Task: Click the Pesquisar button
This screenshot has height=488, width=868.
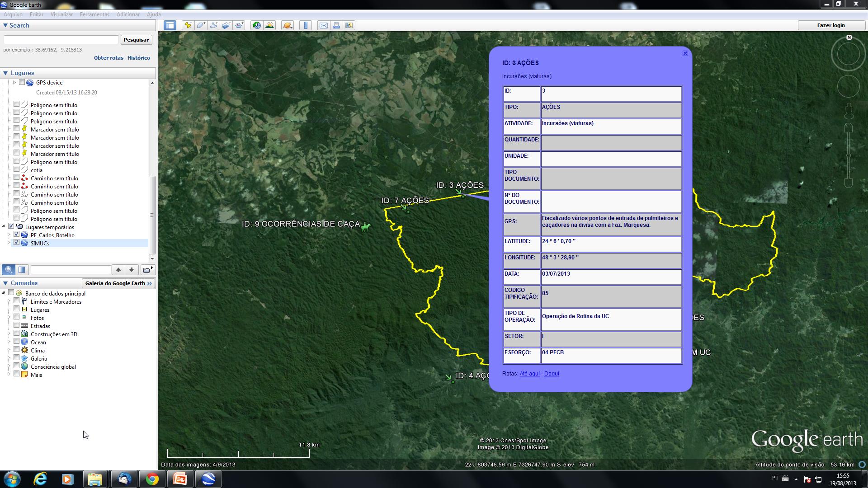Action: tap(136, 40)
